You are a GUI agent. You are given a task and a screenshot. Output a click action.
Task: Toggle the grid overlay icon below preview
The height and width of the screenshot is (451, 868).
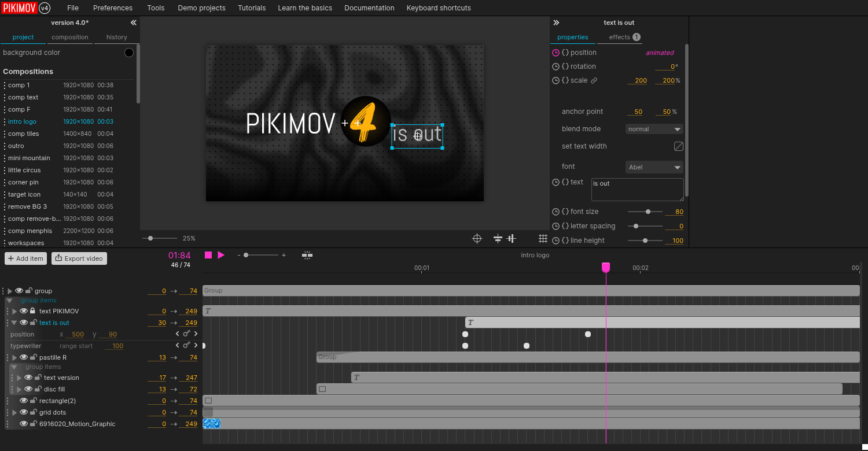pos(543,238)
